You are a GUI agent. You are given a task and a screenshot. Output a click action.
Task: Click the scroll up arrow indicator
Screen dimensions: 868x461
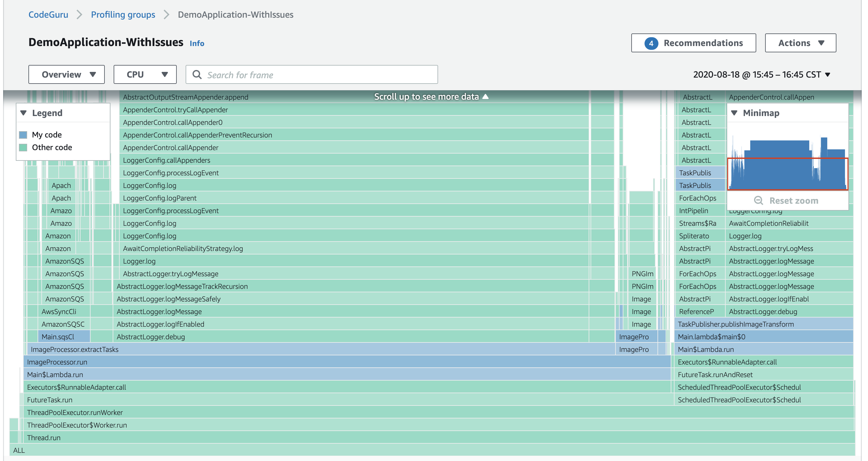485,96
